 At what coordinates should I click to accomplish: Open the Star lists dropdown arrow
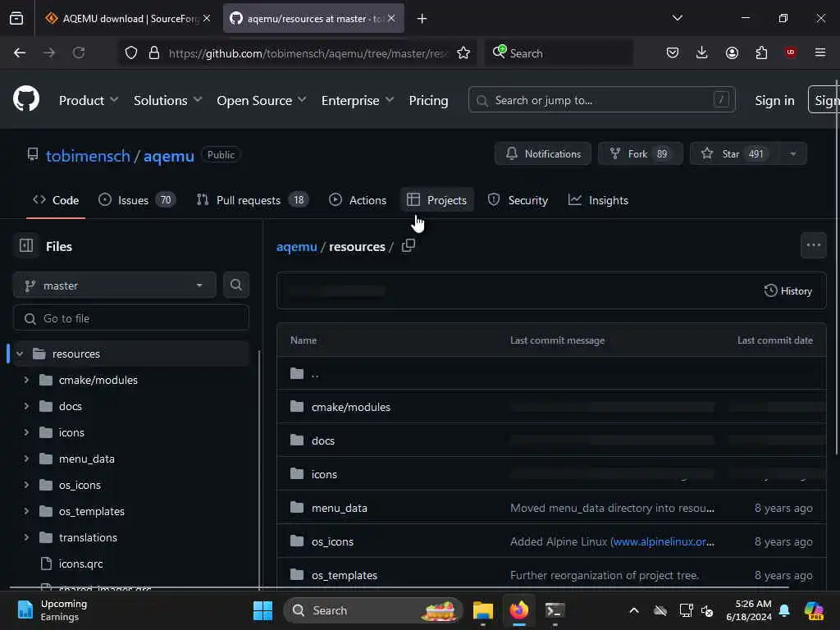coord(793,153)
